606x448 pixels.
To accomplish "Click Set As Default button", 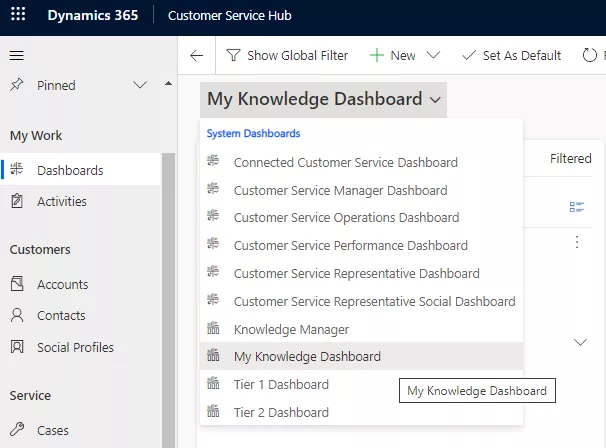I will [x=511, y=55].
